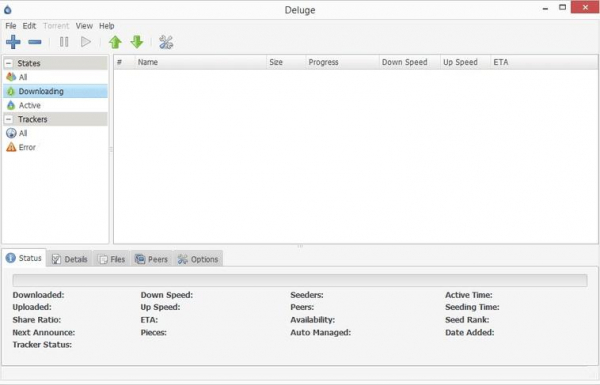Collapse the Trackers section
Screen dimensions: 600x385
9,119
